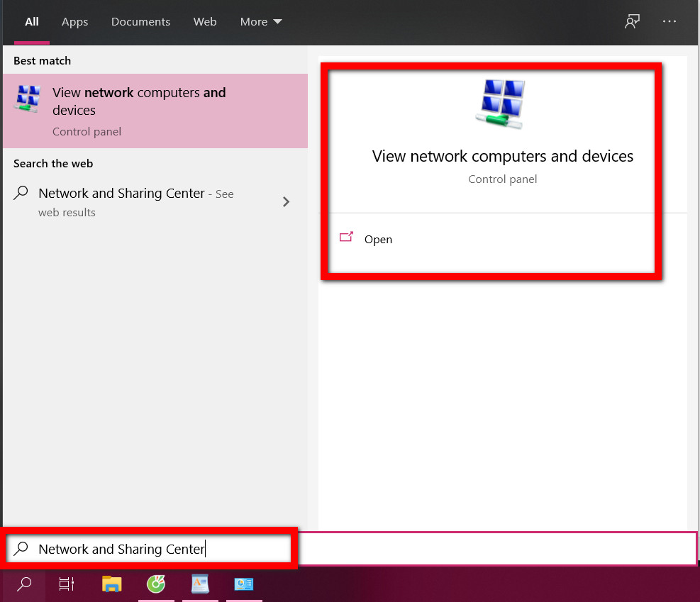The width and height of the screenshot is (700, 602).
Task: Click Network and Sharing Center web result
Action: (155, 202)
